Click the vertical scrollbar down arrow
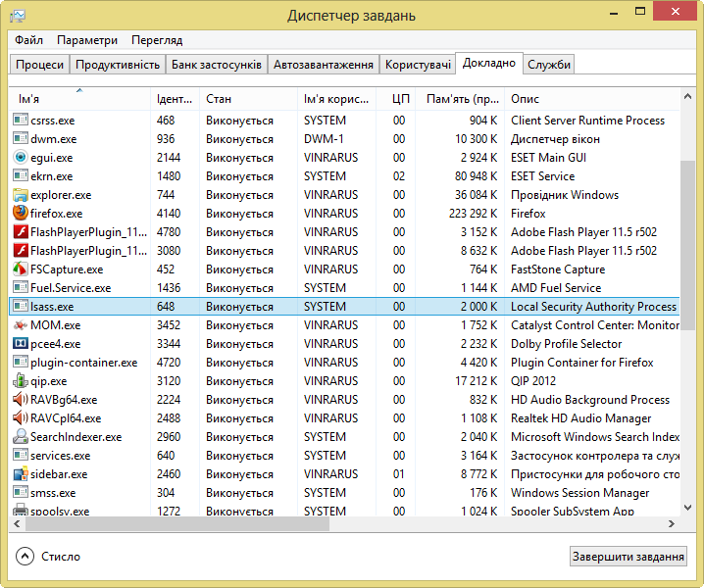 pyautogui.click(x=687, y=508)
